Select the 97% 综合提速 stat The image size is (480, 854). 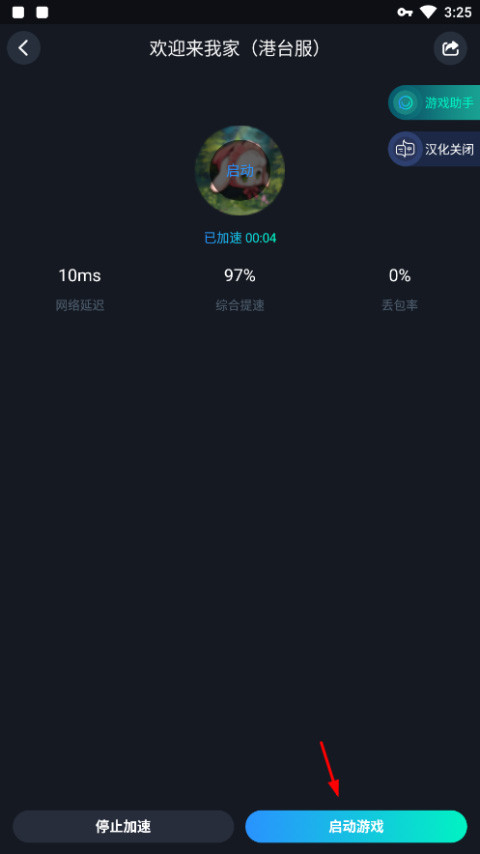coord(240,289)
